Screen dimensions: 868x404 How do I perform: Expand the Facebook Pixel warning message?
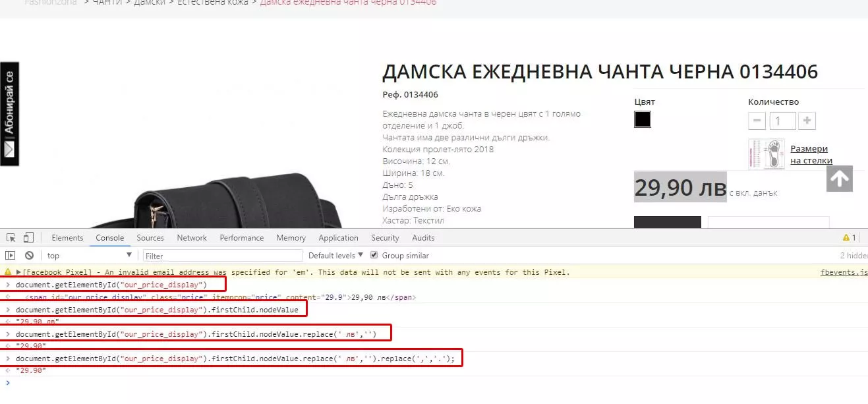(18, 272)
